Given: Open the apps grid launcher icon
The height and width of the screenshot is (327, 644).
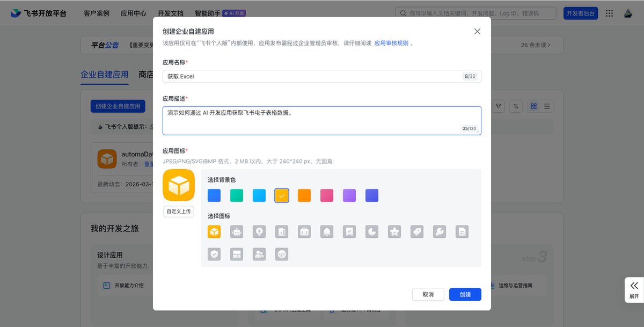Looking at the screenshot, I should pos(609,13).
